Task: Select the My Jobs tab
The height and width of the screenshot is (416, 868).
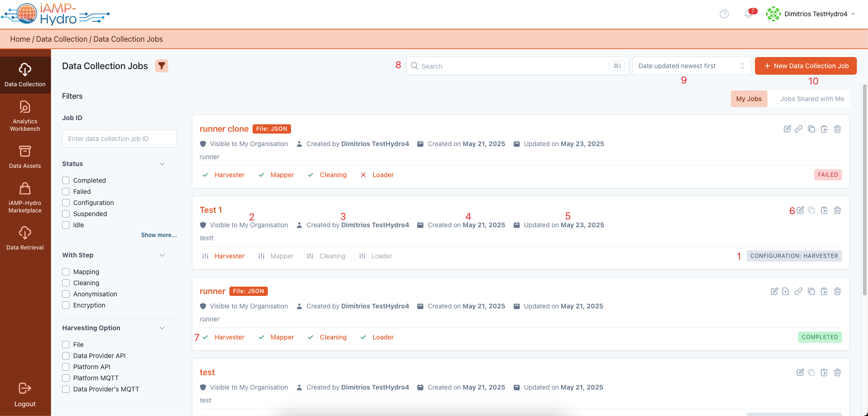Action: 748,99
